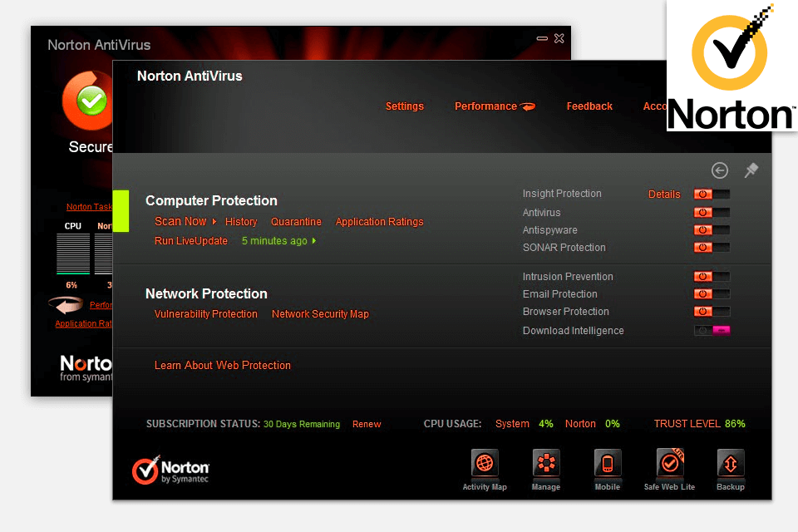Click Norton by Symantec logo
Viewport: 798px width, 532px height.
tap(170, 470)
